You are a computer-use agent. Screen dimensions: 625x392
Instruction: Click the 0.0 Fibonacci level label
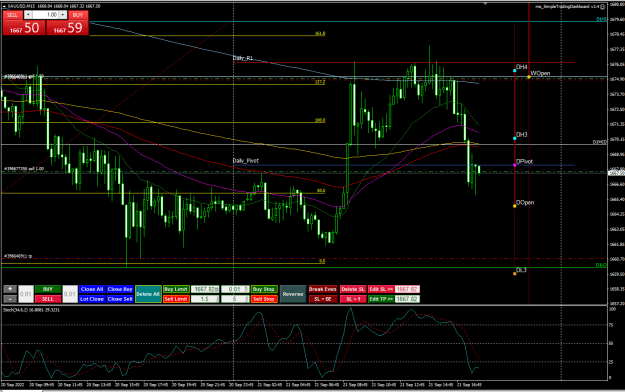(322, 261)
